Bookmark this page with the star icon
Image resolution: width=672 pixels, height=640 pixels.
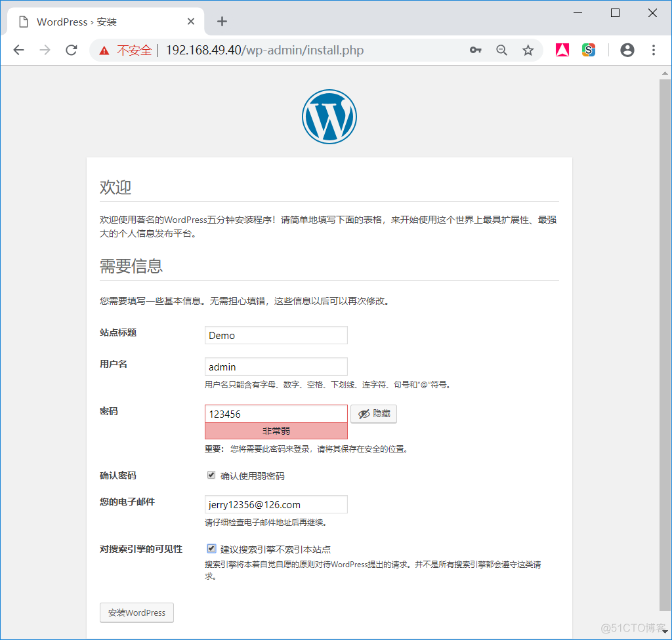[x=528, y=50]
